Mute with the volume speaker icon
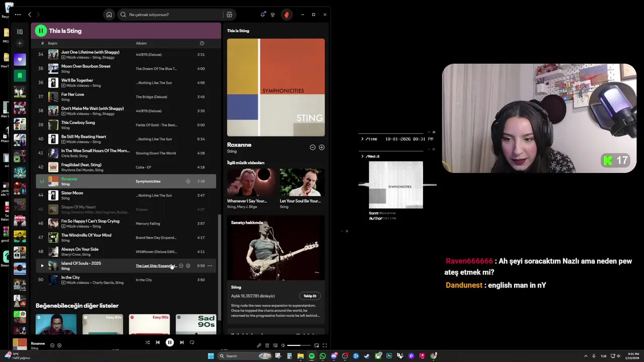Viewport: 644px width, 362px height. pos(283,345)
